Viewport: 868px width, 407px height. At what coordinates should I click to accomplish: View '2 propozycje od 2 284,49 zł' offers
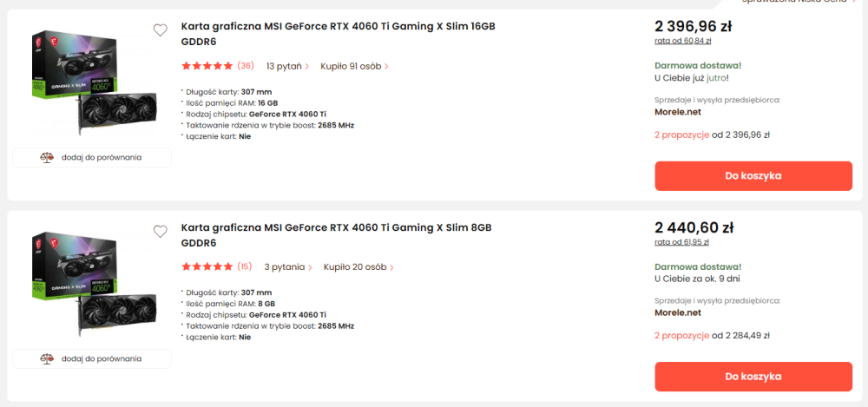712,336
